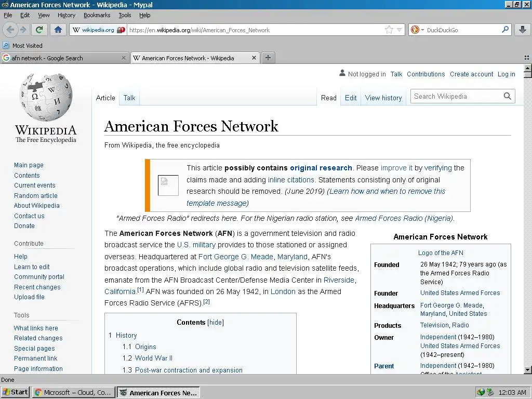Switch to the article Talk tab

[x=129, y=98]
